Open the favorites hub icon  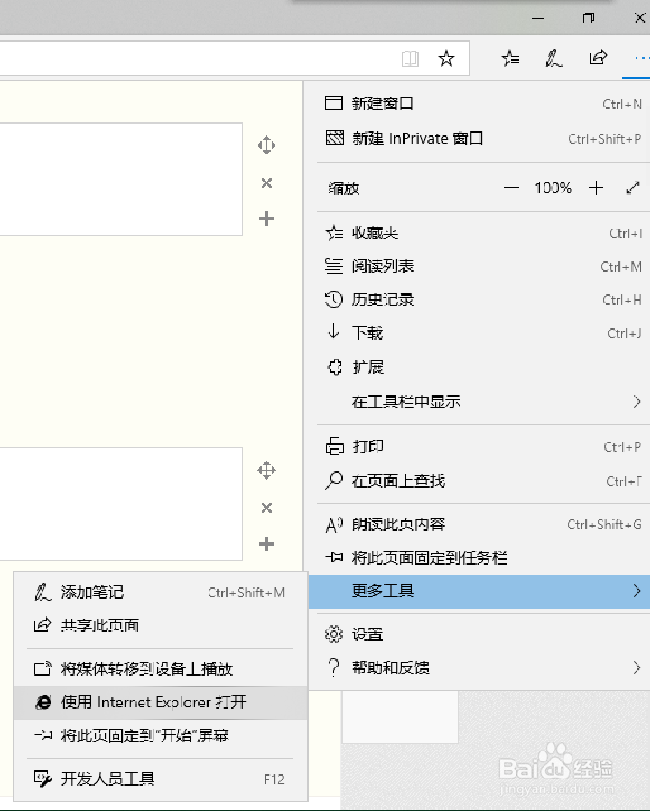pyautogui.click(x=510, y=59)
